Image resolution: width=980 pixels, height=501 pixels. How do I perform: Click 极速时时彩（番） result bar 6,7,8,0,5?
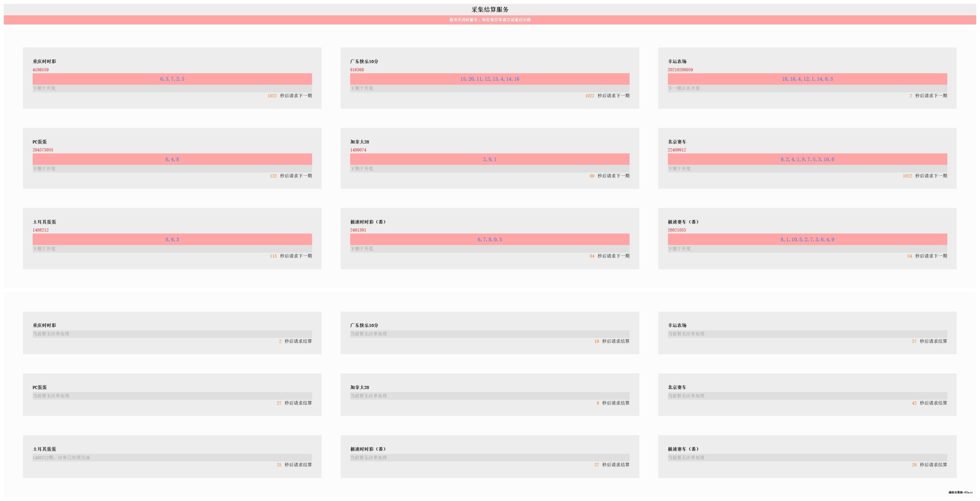coord(489,240)
